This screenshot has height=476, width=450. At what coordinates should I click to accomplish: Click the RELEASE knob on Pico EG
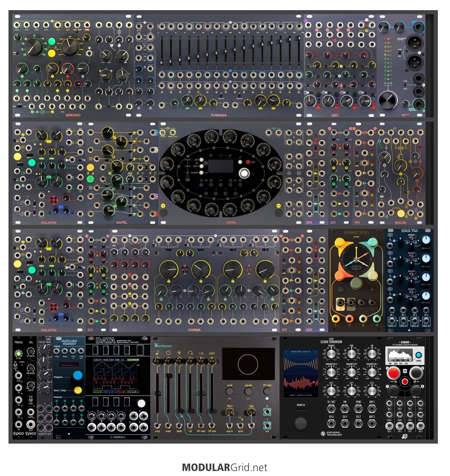(31, 369)
